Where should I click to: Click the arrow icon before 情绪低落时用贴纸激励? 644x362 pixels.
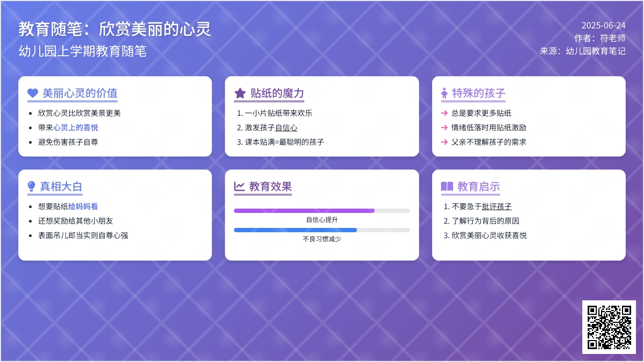pyautogui.click(x=444, y=128)
